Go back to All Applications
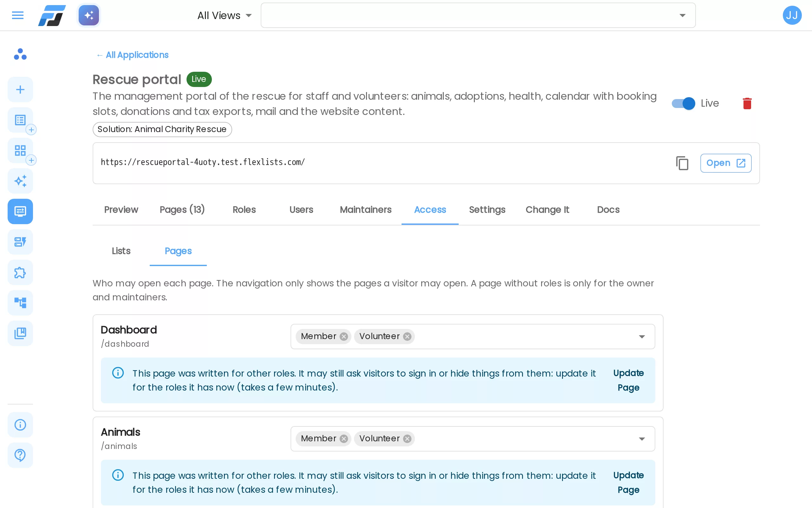Screen dimensions: 812x508 pyautogui.click(x=133, y=55)
